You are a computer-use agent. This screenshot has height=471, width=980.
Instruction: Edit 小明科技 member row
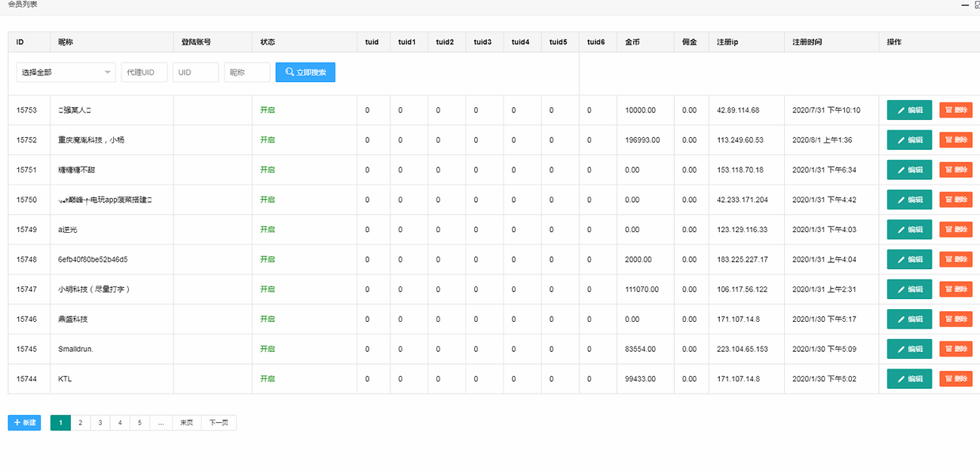(909, 289)
